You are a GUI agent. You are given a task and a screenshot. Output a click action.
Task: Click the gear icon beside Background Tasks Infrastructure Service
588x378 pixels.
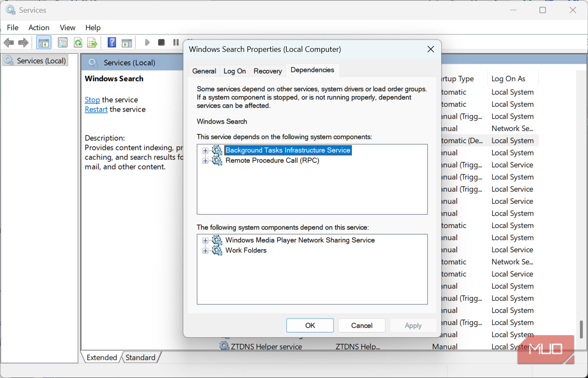click(217, 150)
